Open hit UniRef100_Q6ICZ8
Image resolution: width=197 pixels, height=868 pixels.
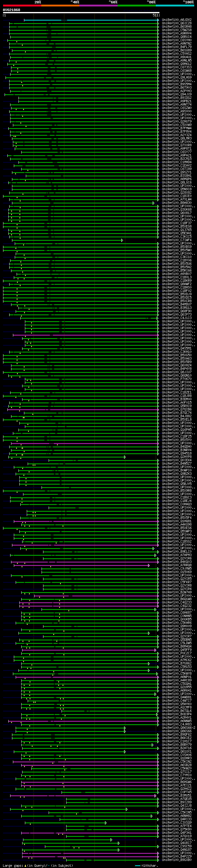coord(176,23)
